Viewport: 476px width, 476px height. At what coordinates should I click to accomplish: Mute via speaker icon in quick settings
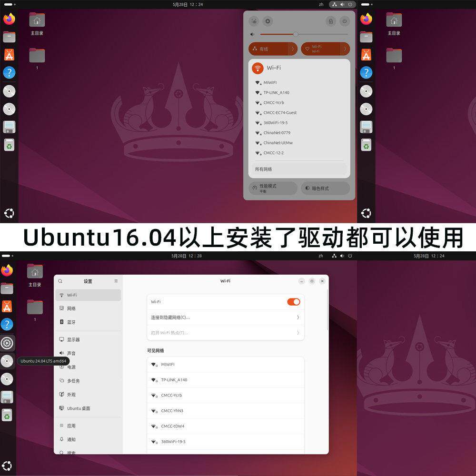252,35
